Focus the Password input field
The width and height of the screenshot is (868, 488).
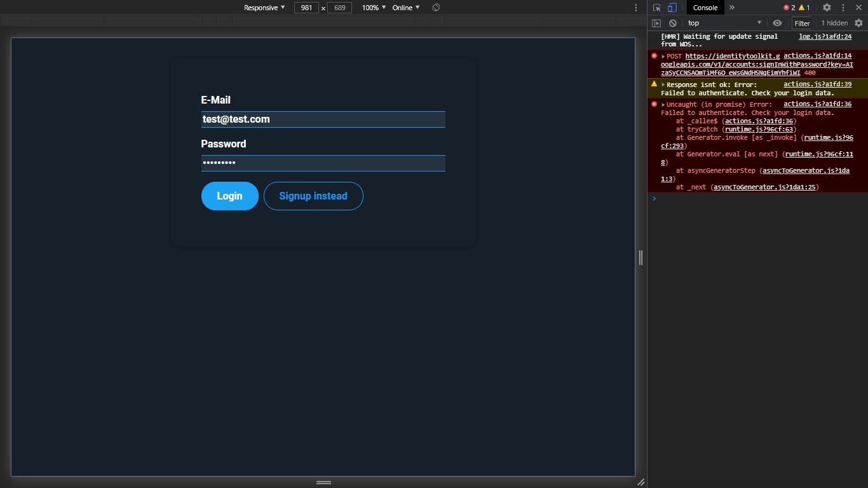point(323,163)
